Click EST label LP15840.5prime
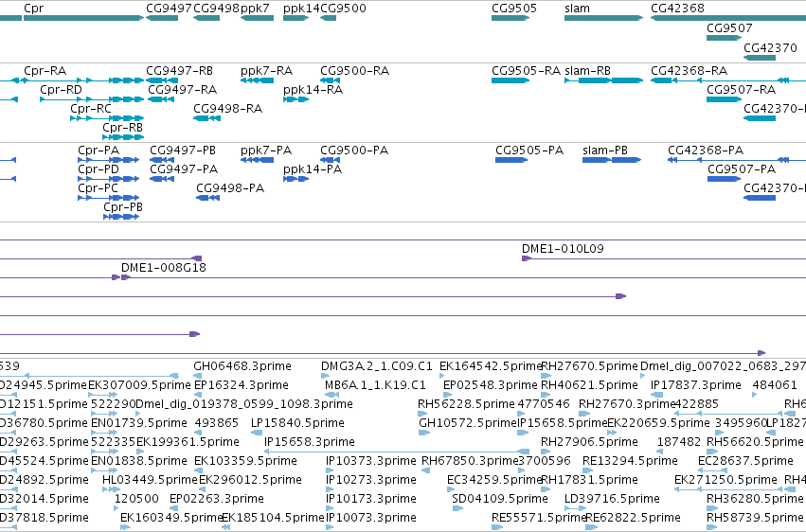Viewport: 806px width, 532px height. coord(297,424)
